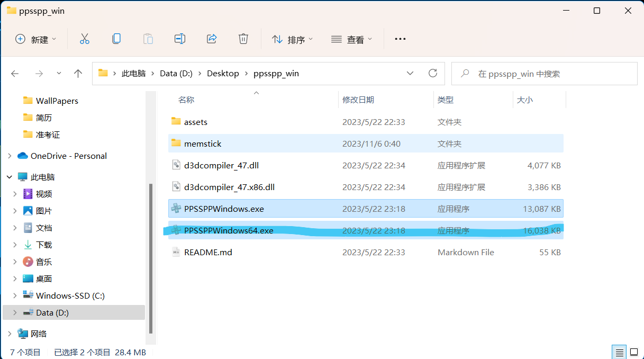The image size is (644, 359).
Task: Click ppsspp_win in address breadcrumb
Action: [276, 74]
